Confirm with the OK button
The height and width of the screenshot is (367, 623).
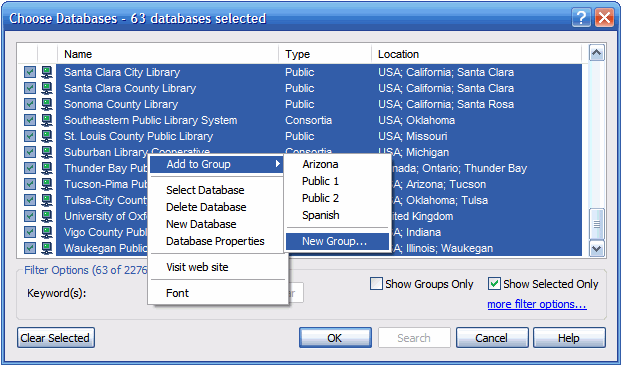pyautogui.click(x=335, y=338)
